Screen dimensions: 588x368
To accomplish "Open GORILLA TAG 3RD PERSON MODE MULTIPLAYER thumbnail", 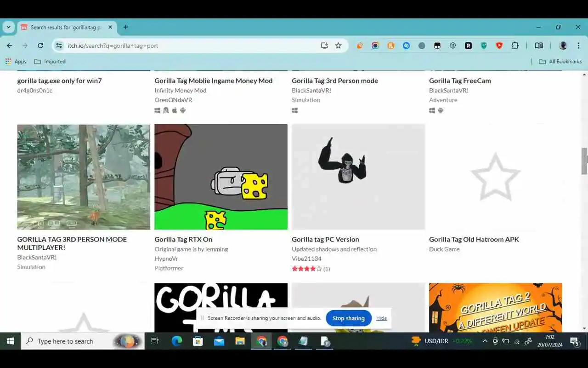I will (x=84, y=177).
